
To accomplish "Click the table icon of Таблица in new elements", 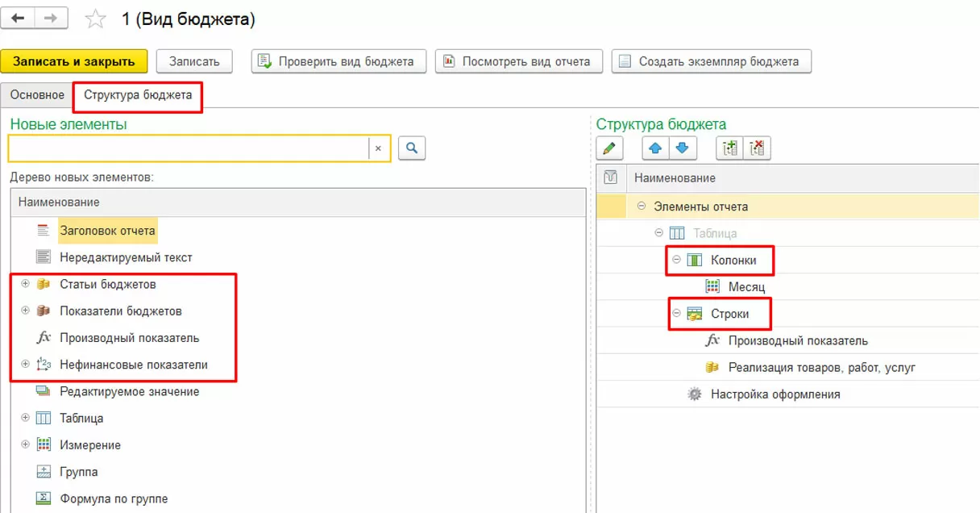I will [44, 418].
